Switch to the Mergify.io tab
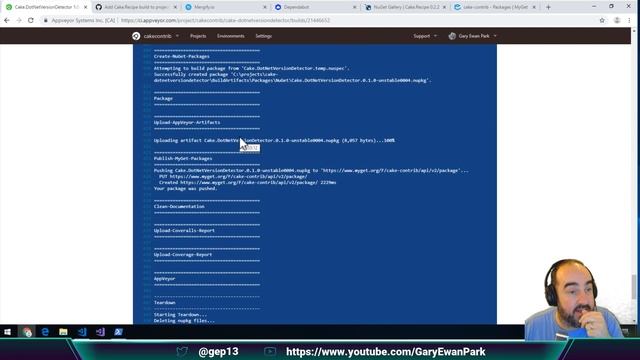 [225, 7]
